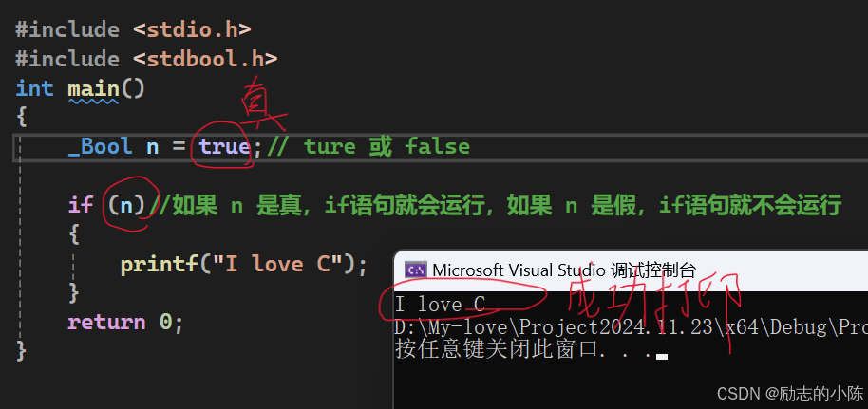Click the Microsoft Visual Studio console title
This screenshot has width=868, height=409.
click(563, 270)
